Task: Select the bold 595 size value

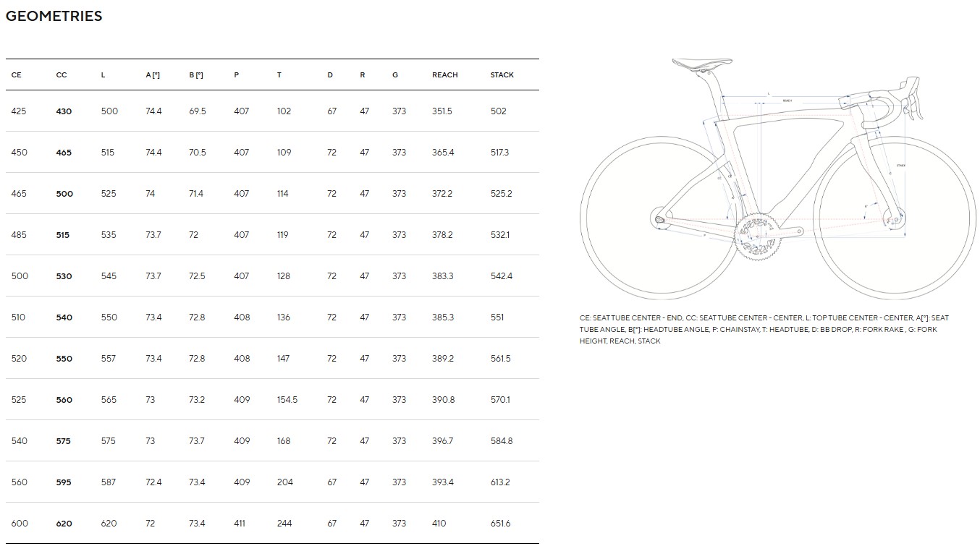Action: point(64,482)
